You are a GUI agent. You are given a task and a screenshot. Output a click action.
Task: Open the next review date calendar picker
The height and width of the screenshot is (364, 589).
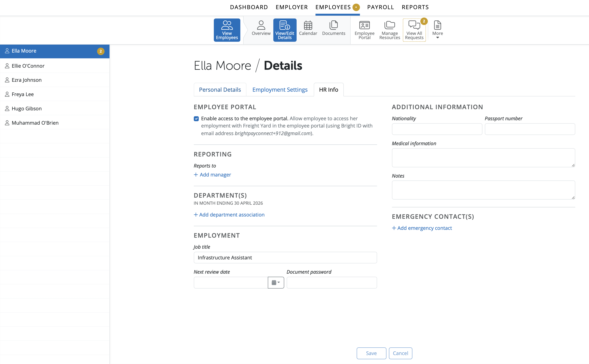point(276,282)
